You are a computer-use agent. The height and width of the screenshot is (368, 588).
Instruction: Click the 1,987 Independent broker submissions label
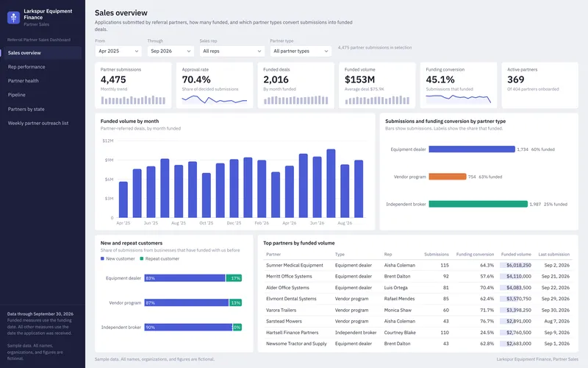click(x=535, y=205)
